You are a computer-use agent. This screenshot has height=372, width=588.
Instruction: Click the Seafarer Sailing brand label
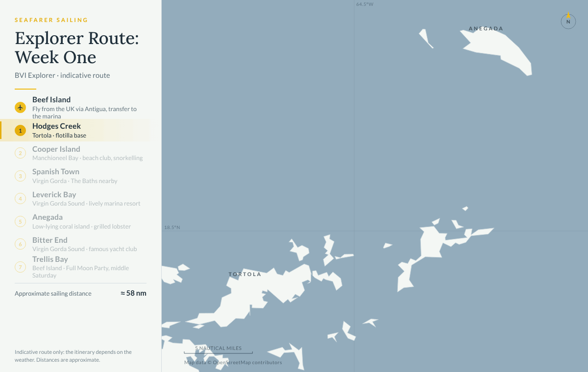coord(51,20)
